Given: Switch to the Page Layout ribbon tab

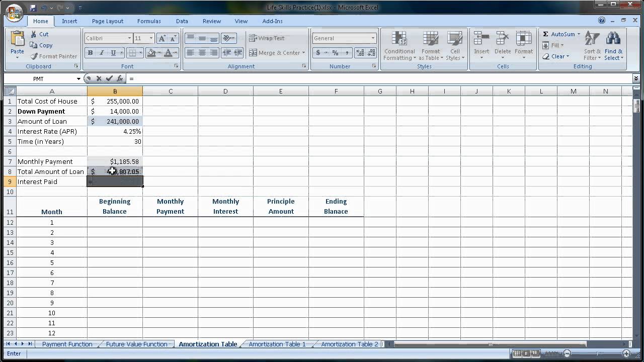Looking at the screenshot, I should 108,21.
